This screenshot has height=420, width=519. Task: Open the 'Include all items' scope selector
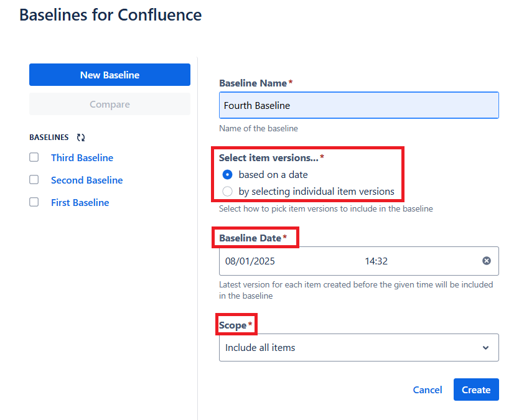tap(358, 347)
